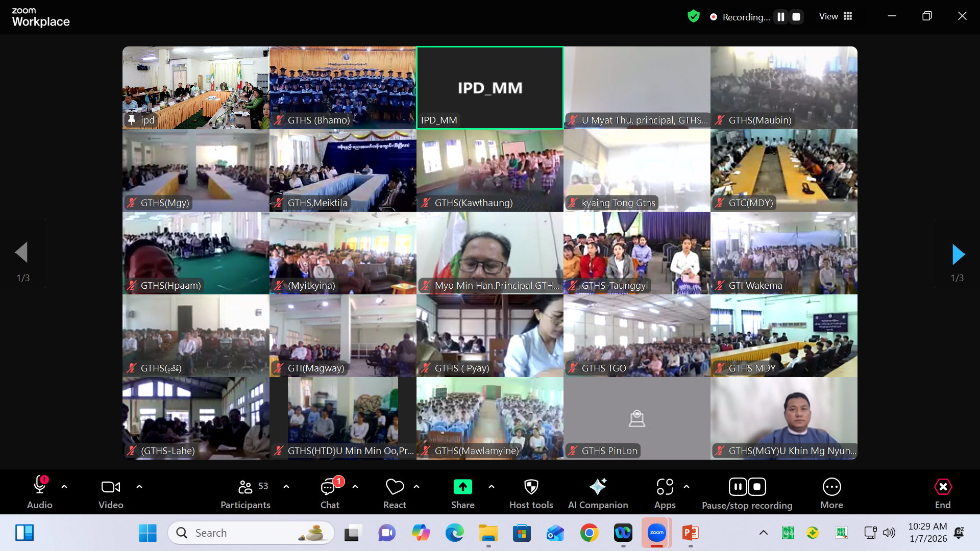Stop recording in bottom toolbar
Screen dimensions: 980x551
click(x=757, y=487)
